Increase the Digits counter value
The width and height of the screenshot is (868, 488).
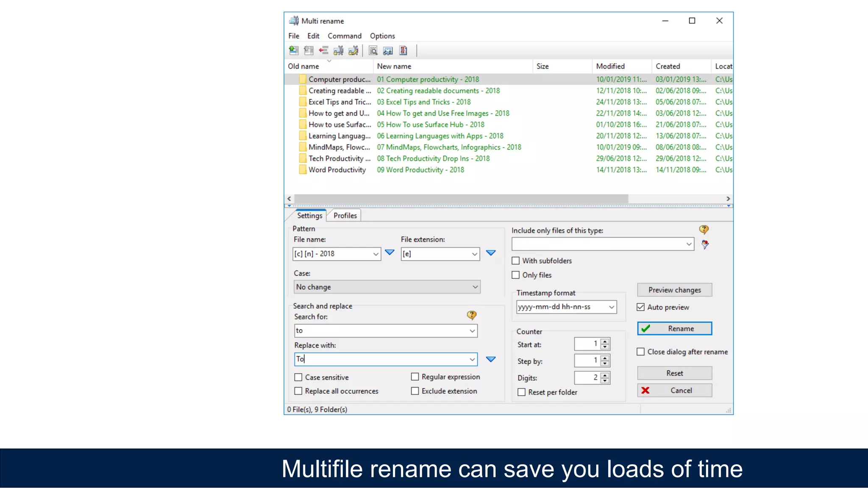coord(605,374)
